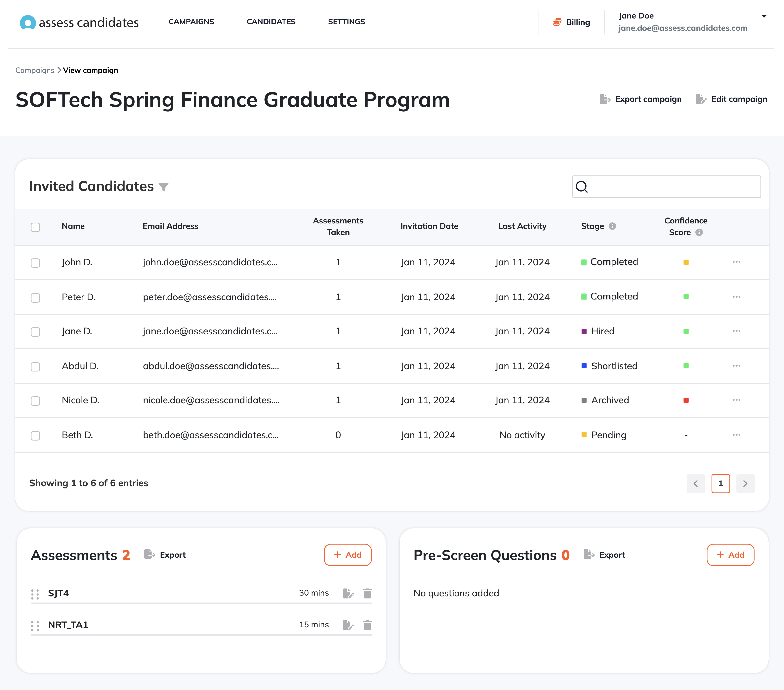Image resolution: width=784 pixels, height=690 pixels.
Task: Select the checkbox next to Nicole D.
Action: pos(35,401)
